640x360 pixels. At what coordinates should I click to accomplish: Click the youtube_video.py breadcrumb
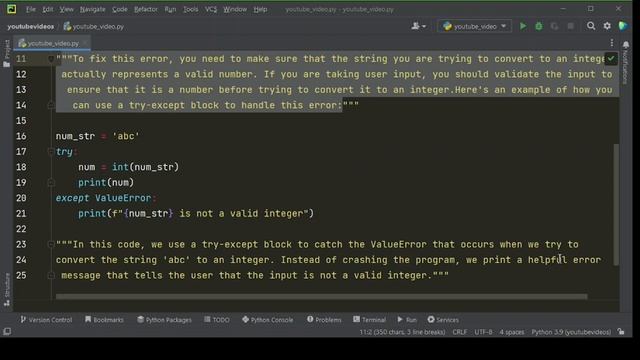click(94, 27)
